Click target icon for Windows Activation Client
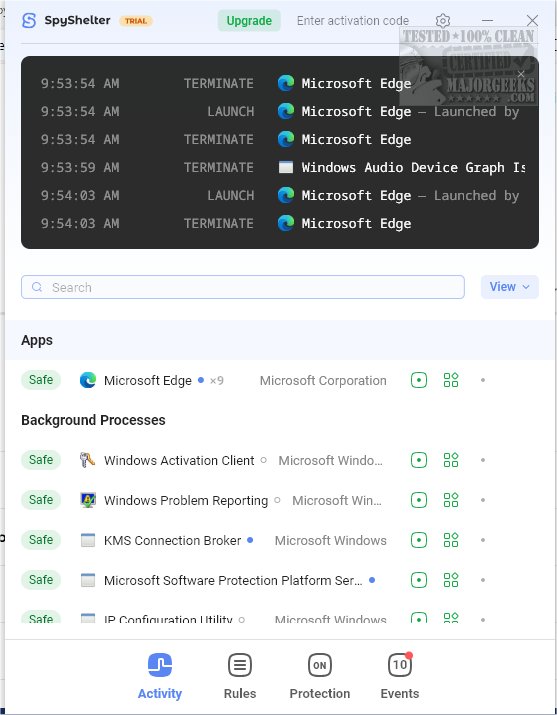557x715 pixels. tap(419, 460)
